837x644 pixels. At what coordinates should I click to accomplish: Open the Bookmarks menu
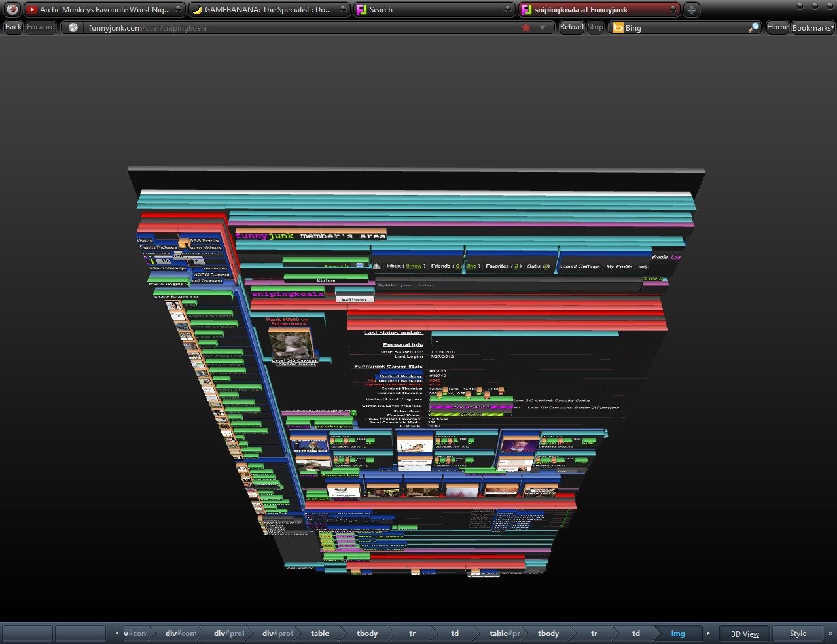point(813,27)
